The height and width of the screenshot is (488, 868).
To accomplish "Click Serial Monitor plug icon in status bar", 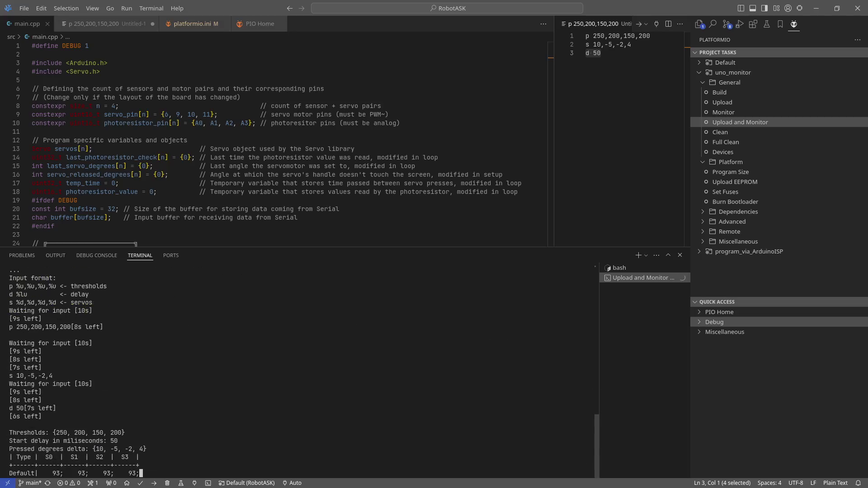I will coord(194,483).
